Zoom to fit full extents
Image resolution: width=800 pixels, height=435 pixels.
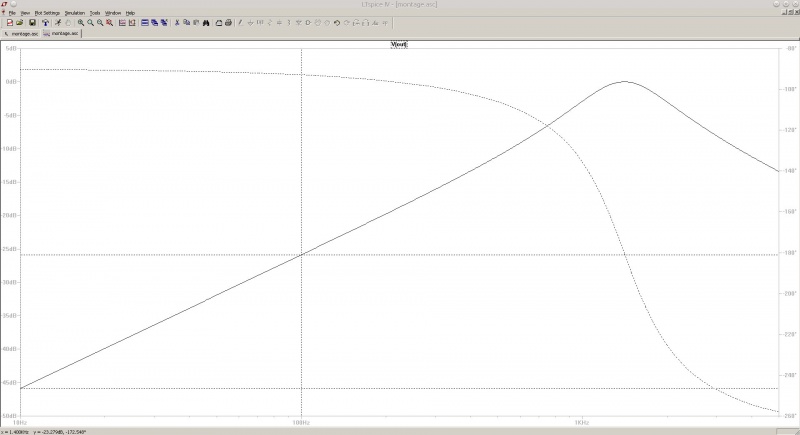click(110, 23)
